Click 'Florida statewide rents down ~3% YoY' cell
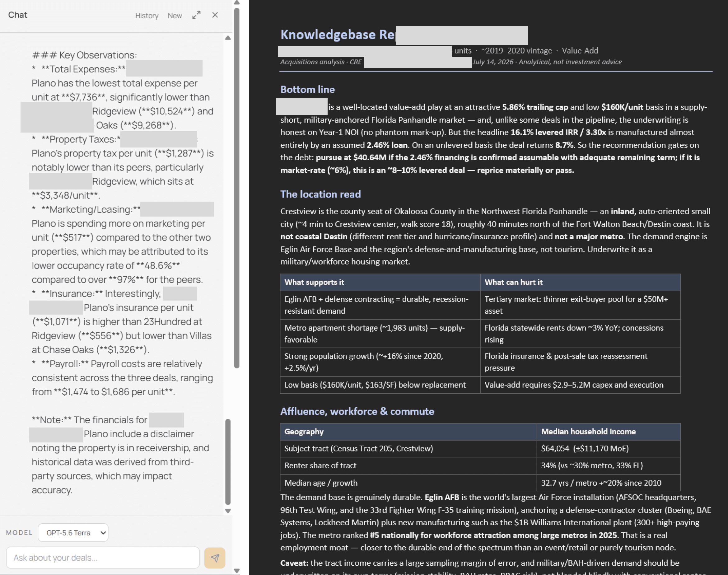The height and width of the screenshot is (575, 728). (580, 334)
